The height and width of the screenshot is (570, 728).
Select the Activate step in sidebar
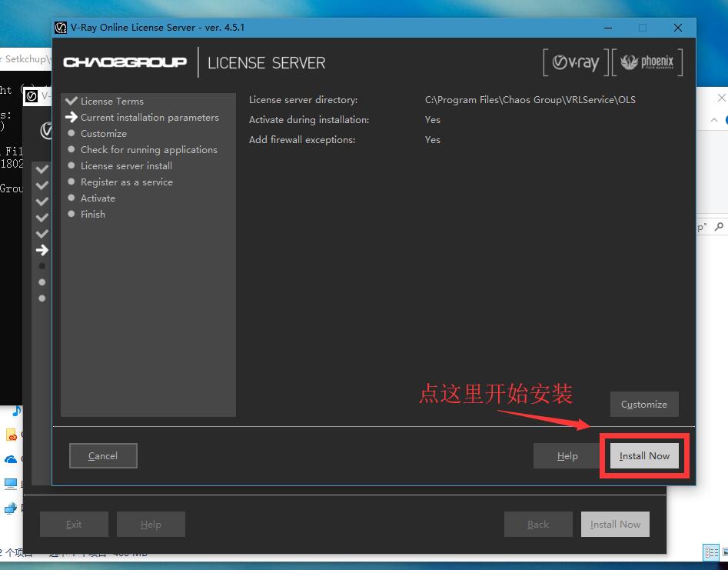(x=98, y=198)
